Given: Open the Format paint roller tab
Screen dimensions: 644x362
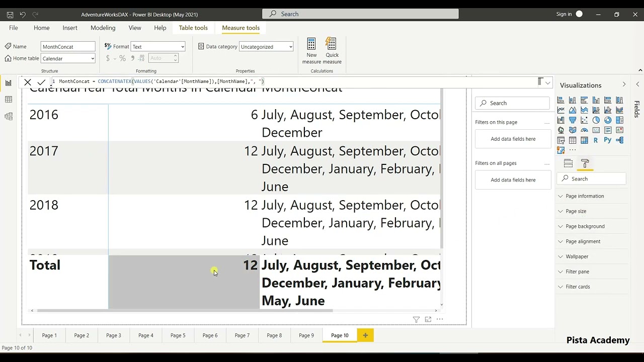Looking at the screenshot, I should point(585,163).
